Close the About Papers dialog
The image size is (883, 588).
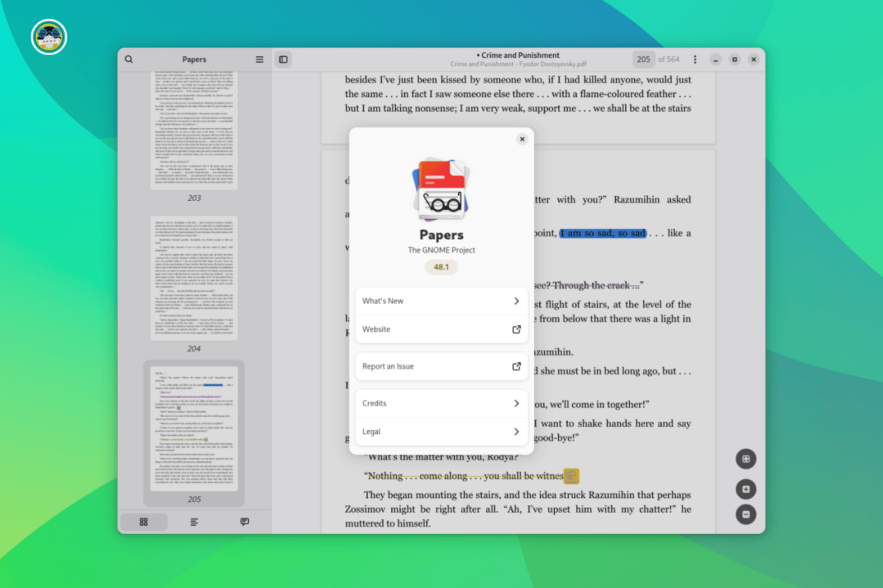pos(522,139)
